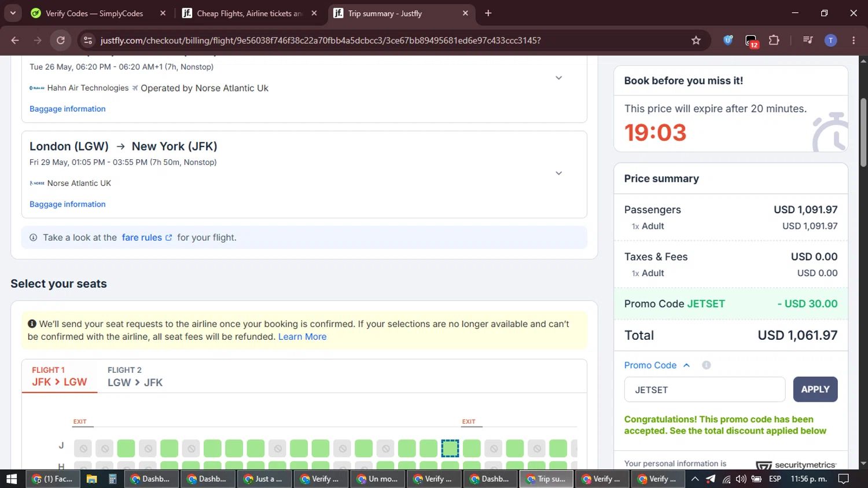Image resolution: width=868 pixels, height=488 pixels.
Task: Toggle the selected dashed-outline seat in row J
Action: (450, 448)
